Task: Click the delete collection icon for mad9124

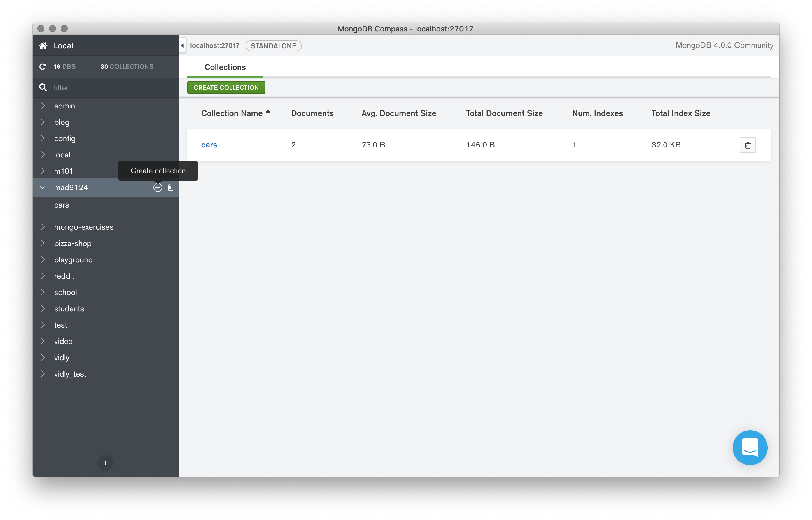Action: pos(170,187)
